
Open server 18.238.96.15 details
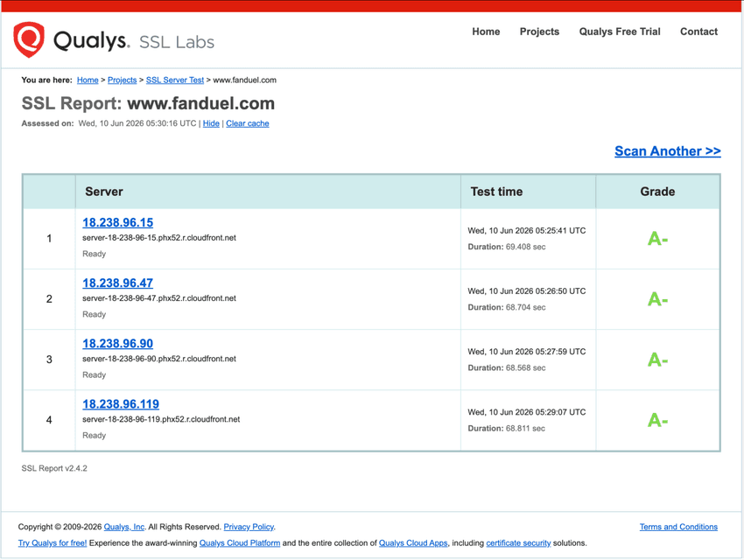(117, 222)
